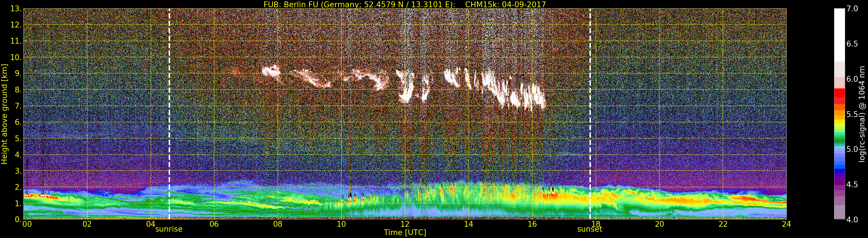Image resolution: width=868 pixels, height=238 pixels.
Task: Click the time tick label '14'
Action: (x=468, y=224)
